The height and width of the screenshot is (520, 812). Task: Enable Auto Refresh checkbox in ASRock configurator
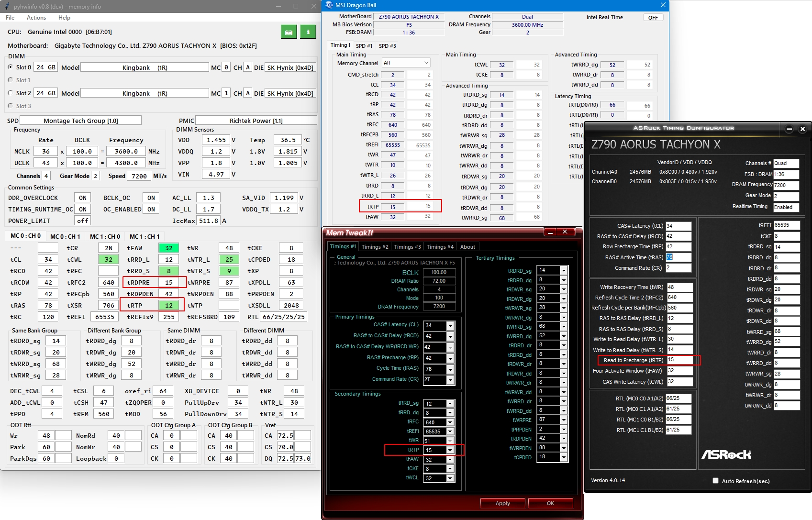coord(715,481)
